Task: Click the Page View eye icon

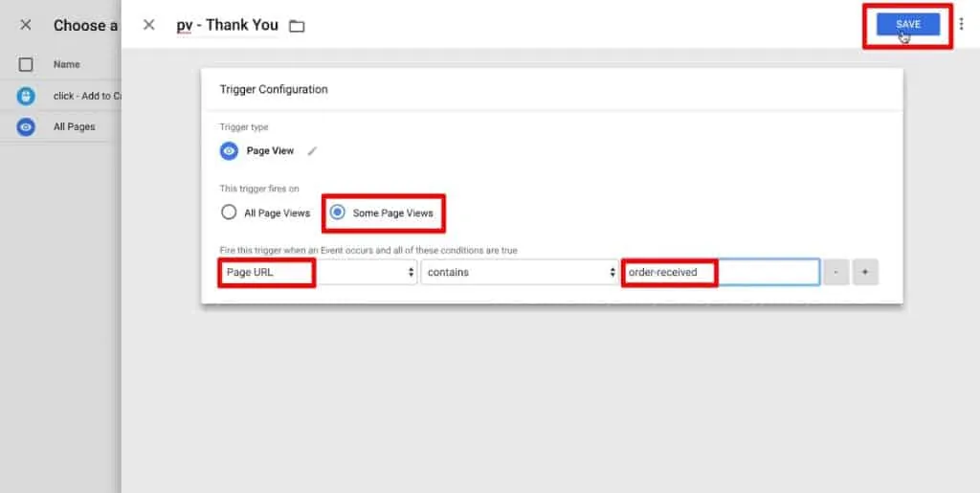Action: tap(230, 151)
